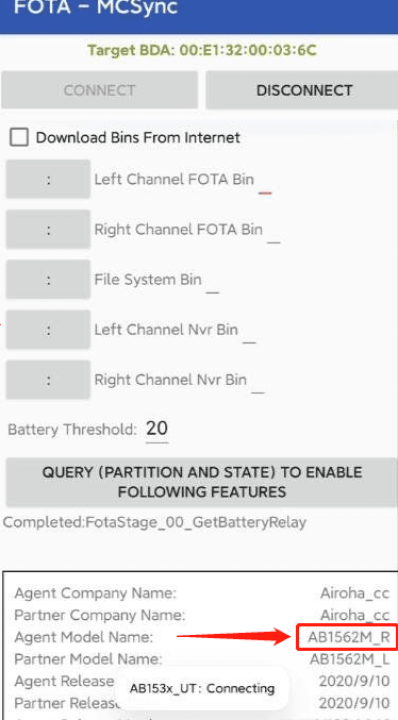Click the highlighted AB1562M_R model name
398x720 pixels.
coord(348,636)
